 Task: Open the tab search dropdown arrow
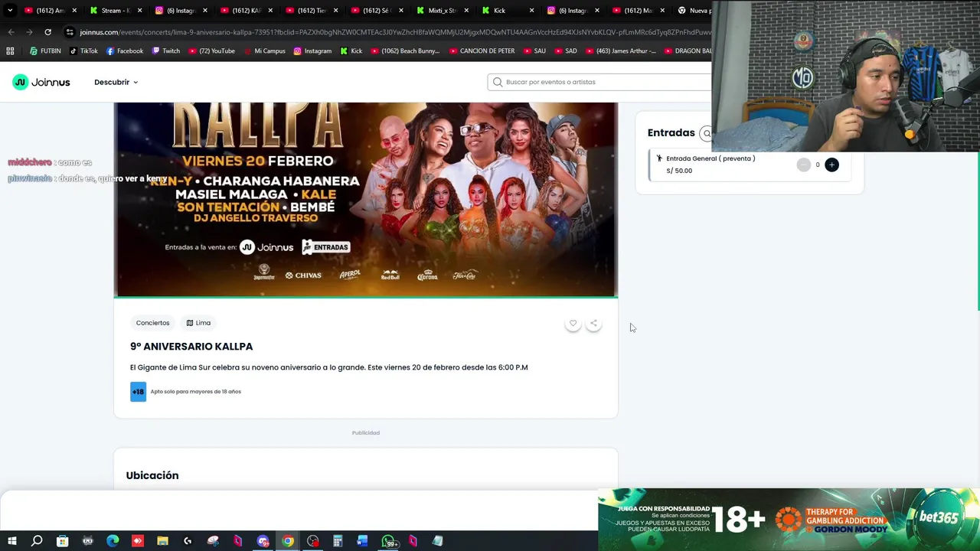click(10, 11)
